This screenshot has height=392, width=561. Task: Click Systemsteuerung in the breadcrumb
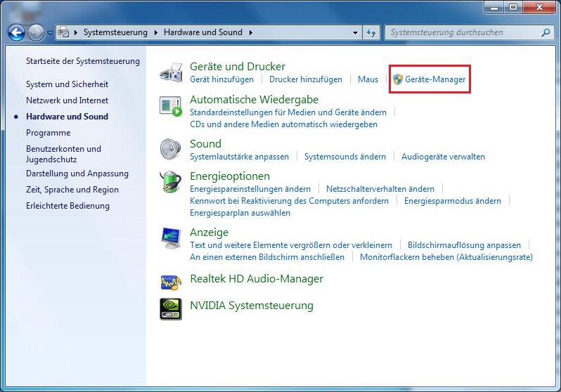click(x=115, y=32)
